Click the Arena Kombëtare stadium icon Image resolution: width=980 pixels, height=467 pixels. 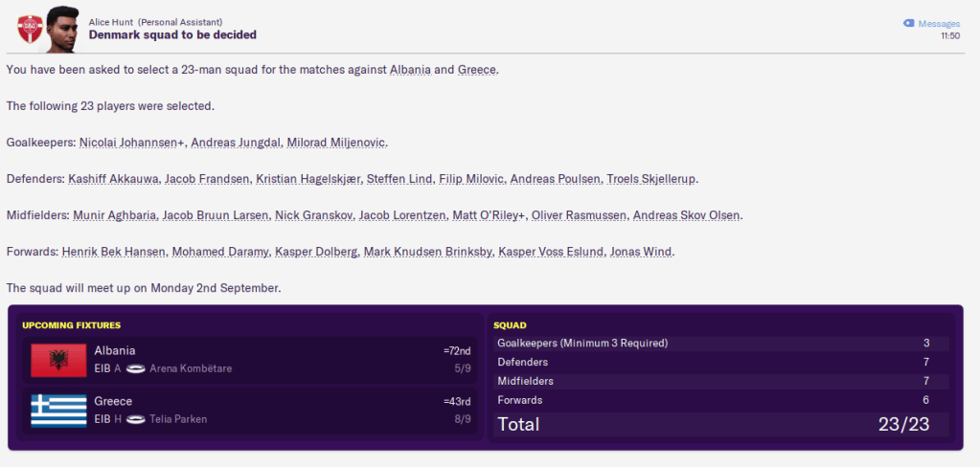(x=135, y=368)
